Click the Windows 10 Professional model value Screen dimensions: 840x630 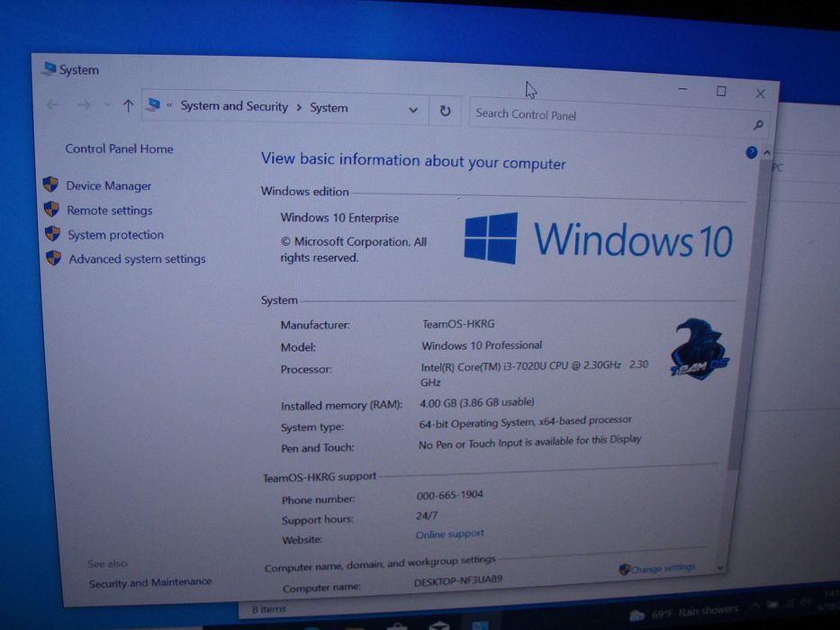click(x=482, y=345)
